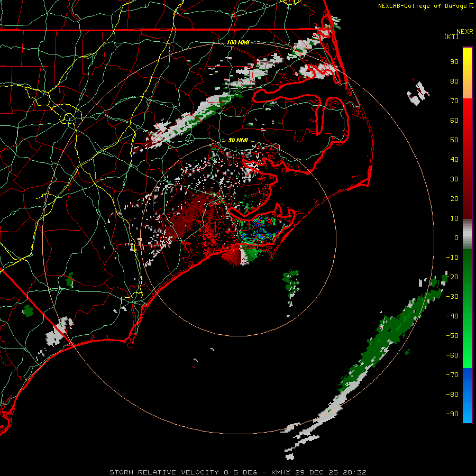Click the 90 value on the velocity scale

point(454,62)
